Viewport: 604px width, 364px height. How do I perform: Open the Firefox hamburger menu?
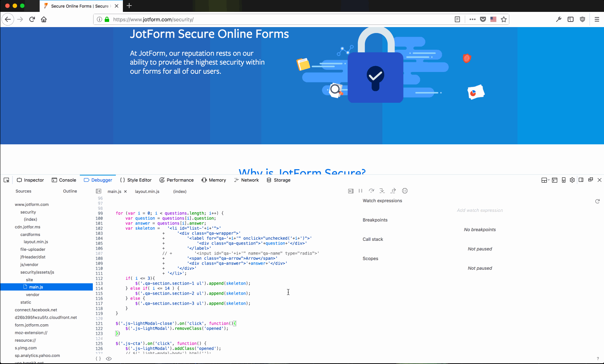pyautogui.click(x=597, y=19)
